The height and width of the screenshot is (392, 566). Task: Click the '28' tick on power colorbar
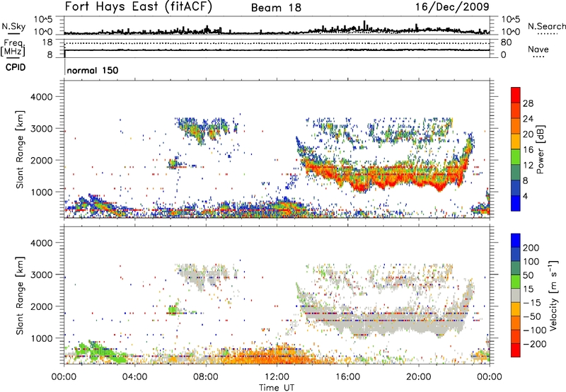click(x=528, y=103)
